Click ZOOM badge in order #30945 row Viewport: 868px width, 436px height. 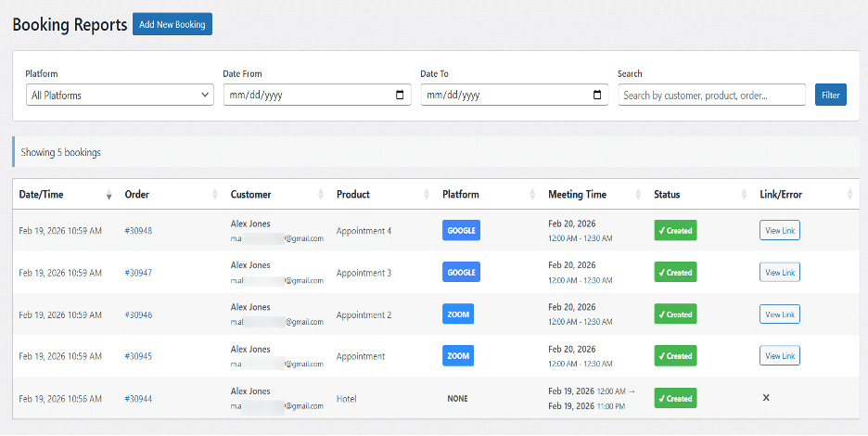pos(458,355)
